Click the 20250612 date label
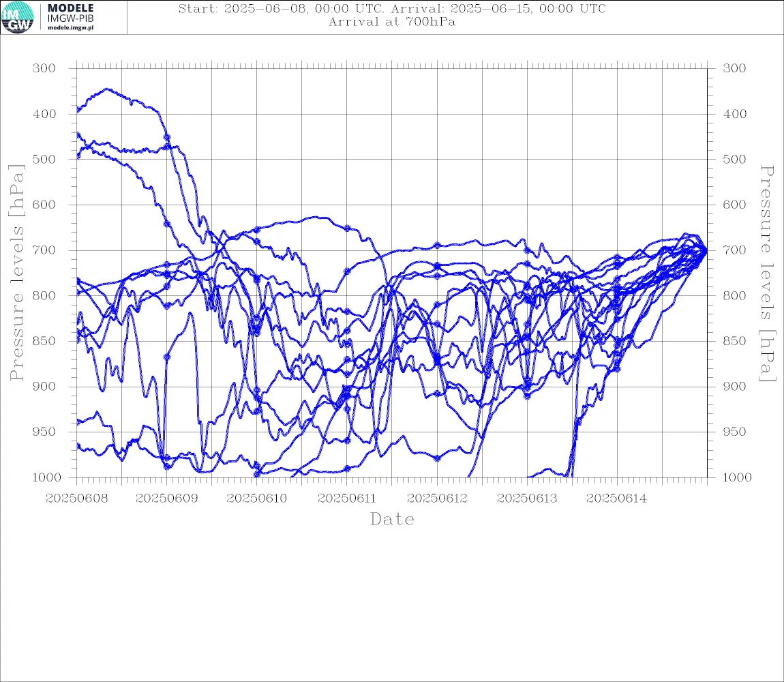Screen dimensions: 784x682 437,499
